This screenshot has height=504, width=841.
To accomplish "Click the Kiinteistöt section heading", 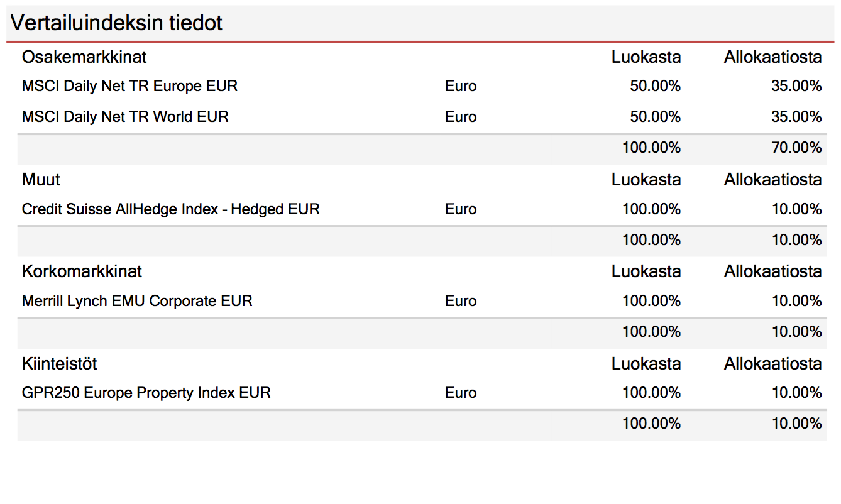I will tap(60, 364).
